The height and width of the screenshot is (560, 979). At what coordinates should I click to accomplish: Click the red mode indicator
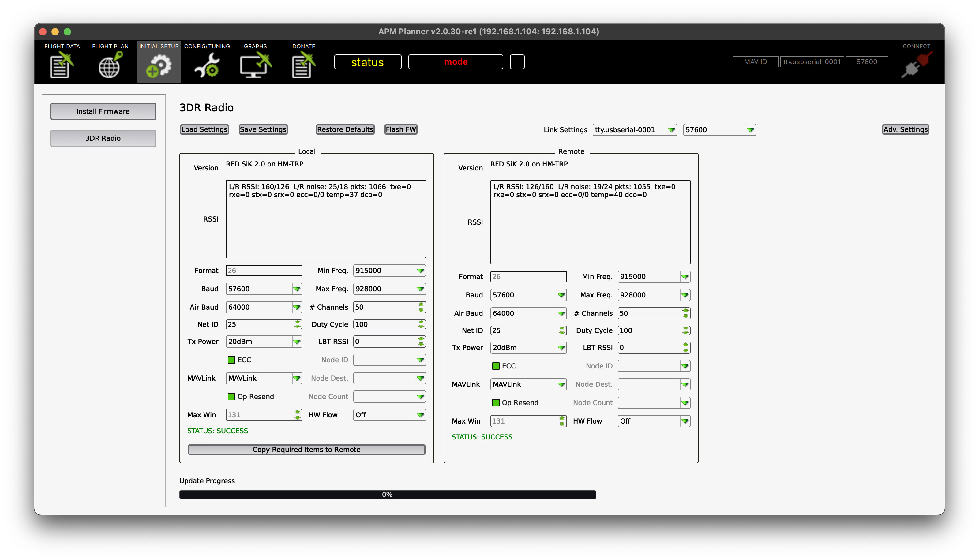point(456,62)
